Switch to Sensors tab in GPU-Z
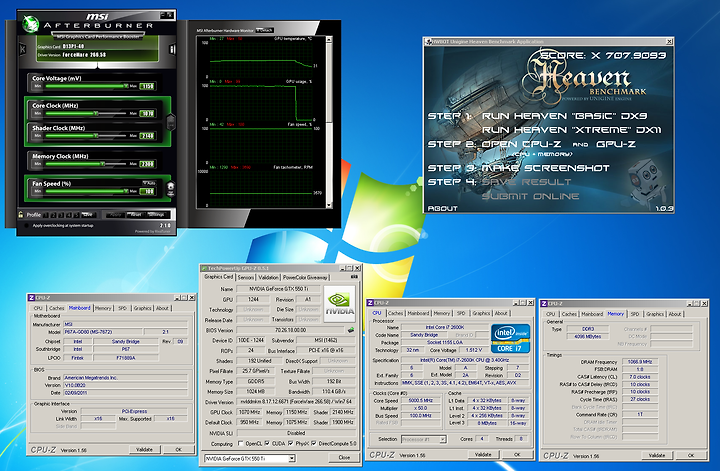The height and width of the screenshot is (471, 720). click(x=246, y=277)
